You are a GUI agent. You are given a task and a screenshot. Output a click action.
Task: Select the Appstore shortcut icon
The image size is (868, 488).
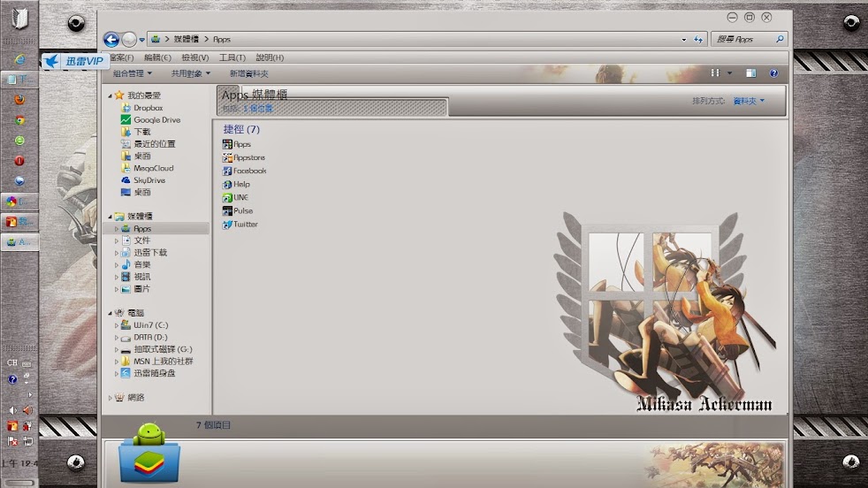pos(227,157)
